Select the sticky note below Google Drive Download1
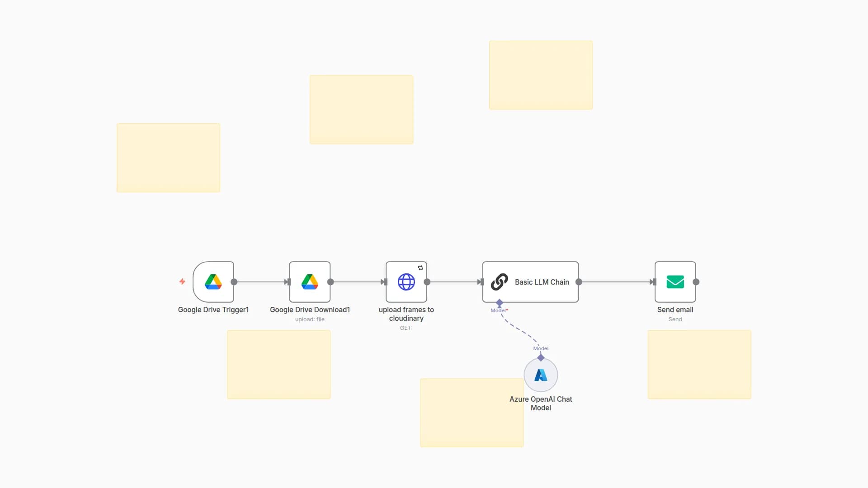The width and height of the screenshot is (868, 488). click(278, 364)
